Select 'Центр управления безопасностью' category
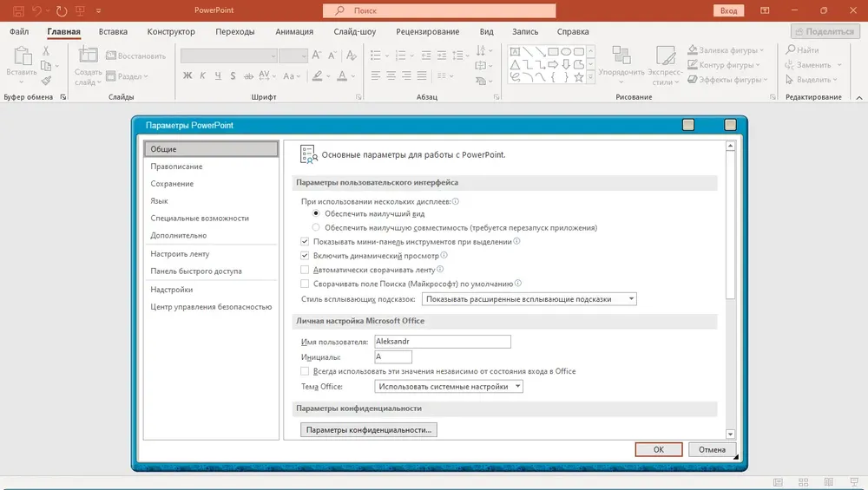The image size is (868, 490). point(211,307)
